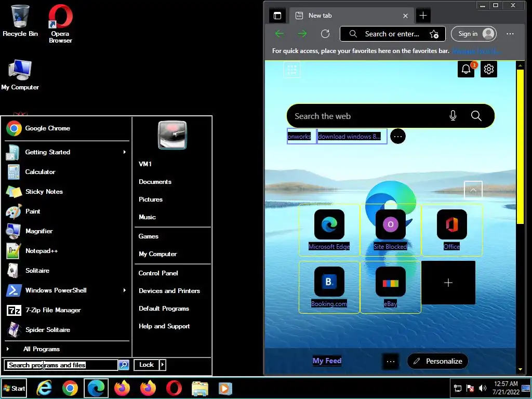Open Edge Settings and more menu
Image resolution: width=532 pixels, height=399 pixels.
click(x=510, y=34)
